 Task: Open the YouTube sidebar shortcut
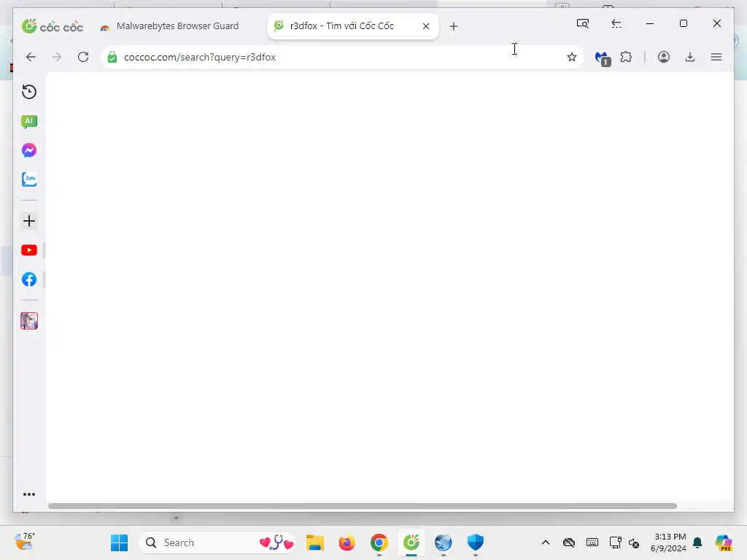pos(29,251)
